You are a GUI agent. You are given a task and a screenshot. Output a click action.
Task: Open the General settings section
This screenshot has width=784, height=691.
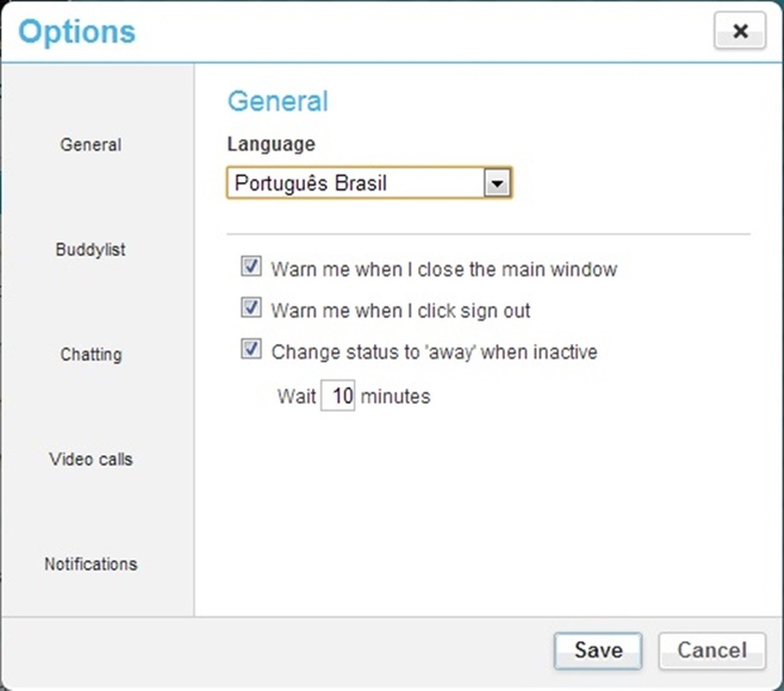pyautogui.click(x=90, y=144)
